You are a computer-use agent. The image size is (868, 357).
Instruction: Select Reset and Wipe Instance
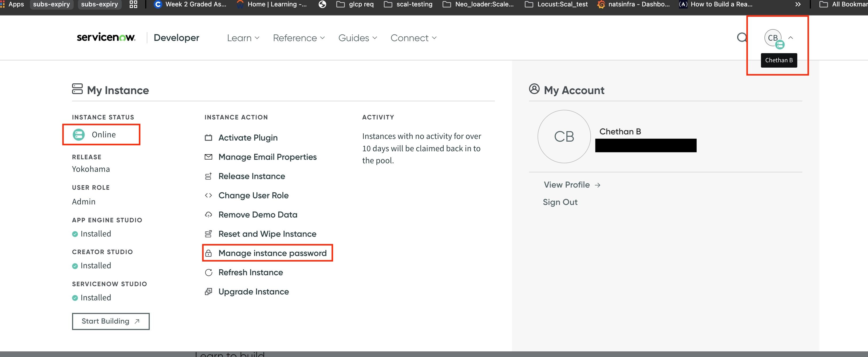267,234
